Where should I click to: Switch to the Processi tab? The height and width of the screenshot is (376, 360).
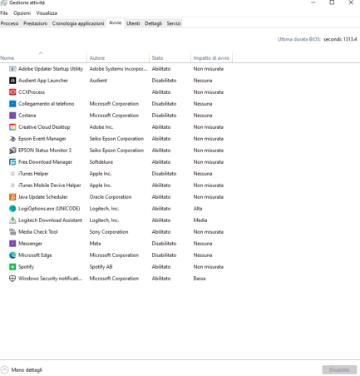tap(10, 23)
